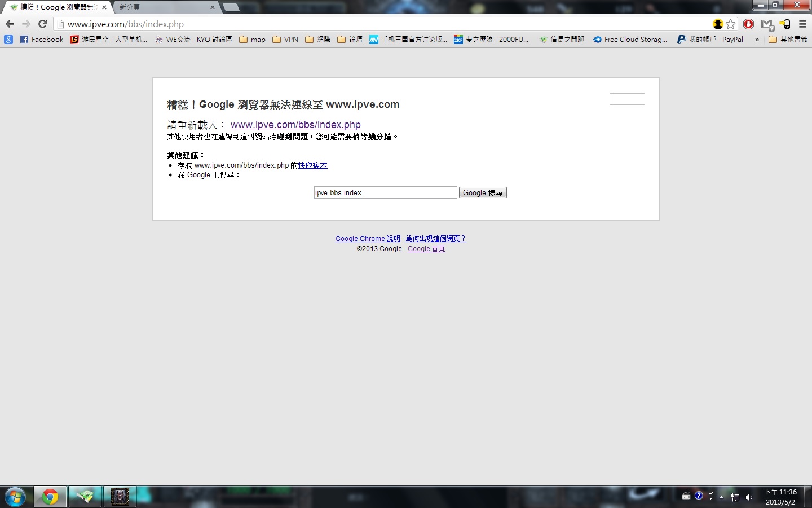The height and width of the screenshot is (508, 812).
Task: Open the 夢之歷險 - 2000FU bookmark
Action: coord(492,40)
